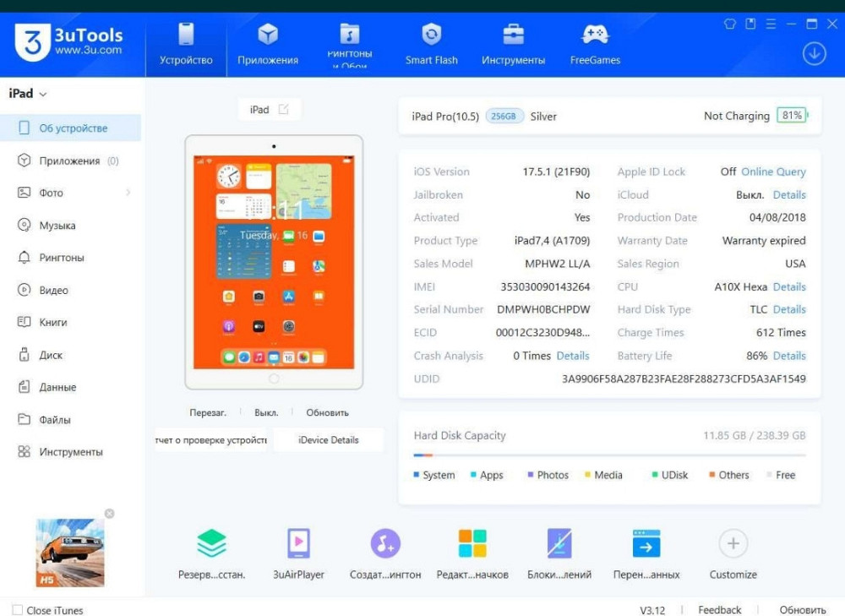Open the iCloud Details link
The width and height of the screenshot is (845, 616).
[790, 194]
